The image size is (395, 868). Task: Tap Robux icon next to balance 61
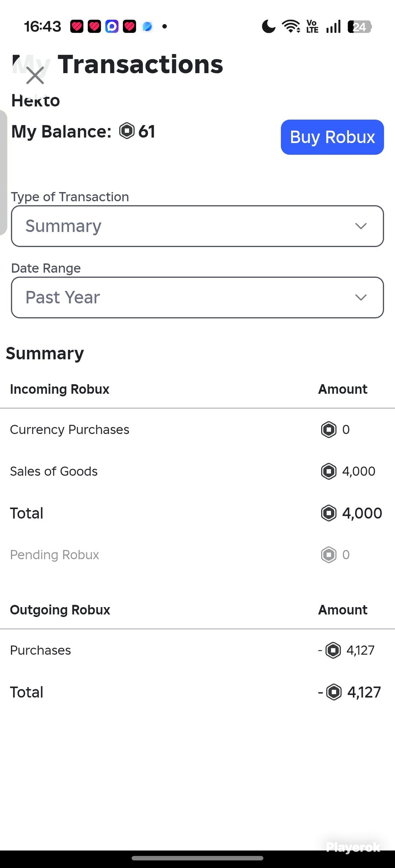127,131
